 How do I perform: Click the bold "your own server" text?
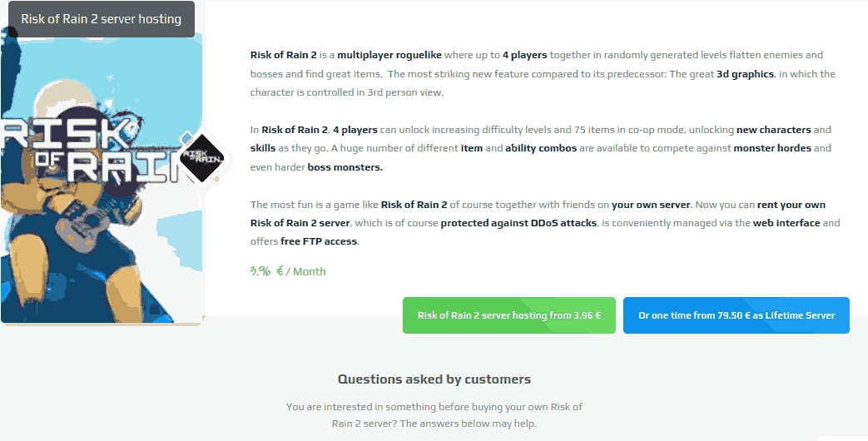pos(650,205)
